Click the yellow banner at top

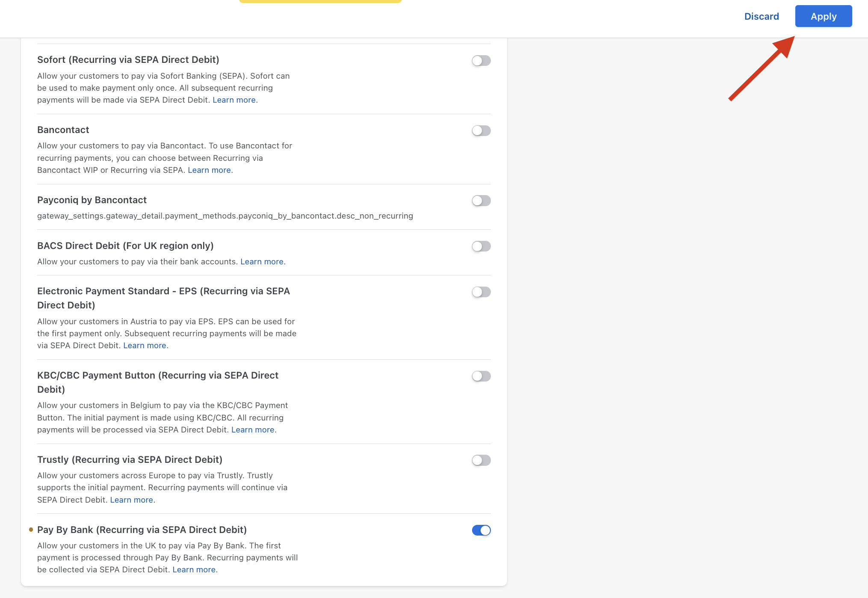point(320,1)
